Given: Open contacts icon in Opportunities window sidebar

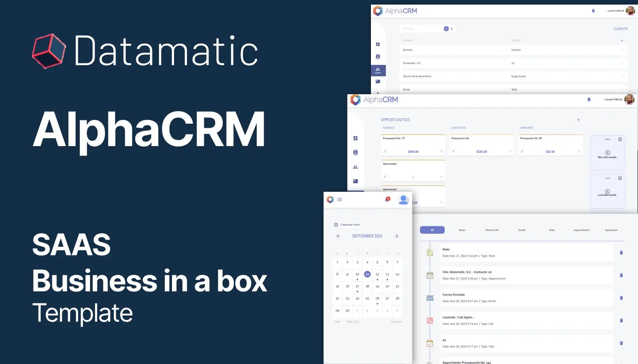Looking at the screenshot, I should coord(355,152).
